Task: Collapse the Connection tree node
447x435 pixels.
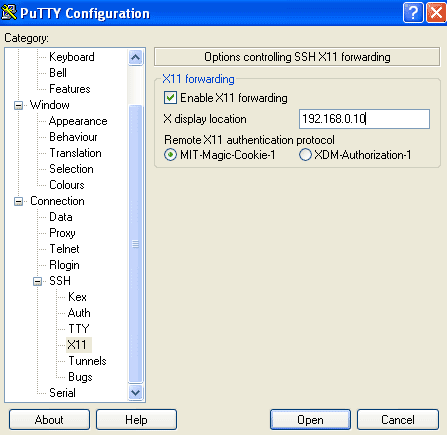Action: pyautogui.click(x=19, y=202)
